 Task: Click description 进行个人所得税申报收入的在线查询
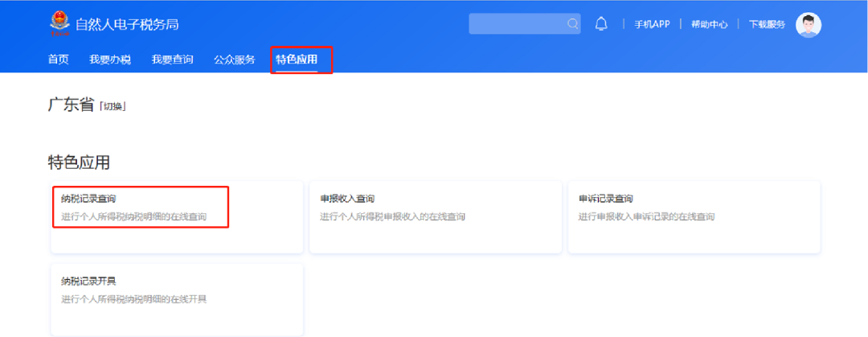pyautogui.click(x=392, y=216)
